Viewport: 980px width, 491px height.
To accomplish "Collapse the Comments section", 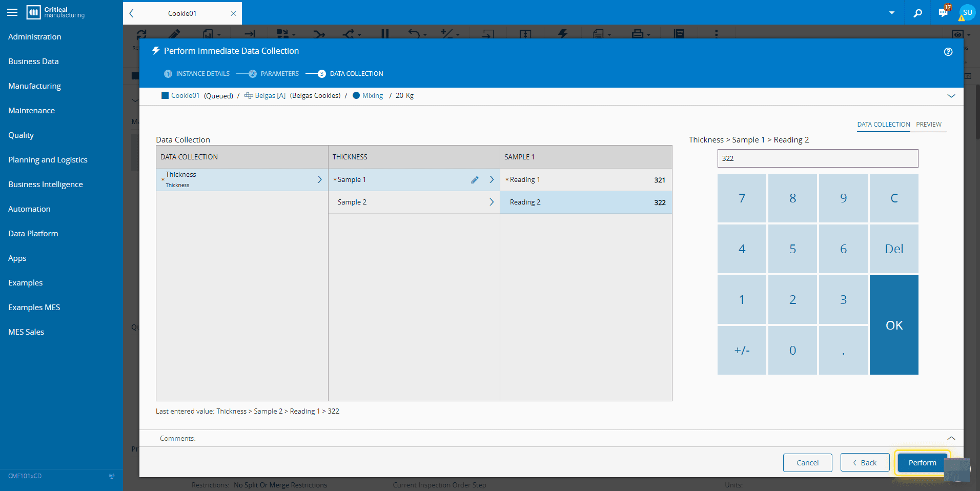I will tap(951, 438).
